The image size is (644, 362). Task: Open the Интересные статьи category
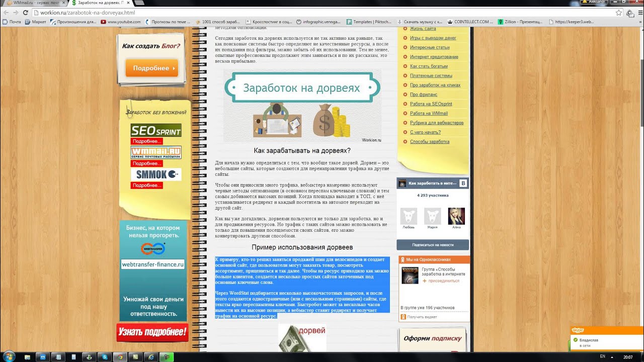coord(430,47)
